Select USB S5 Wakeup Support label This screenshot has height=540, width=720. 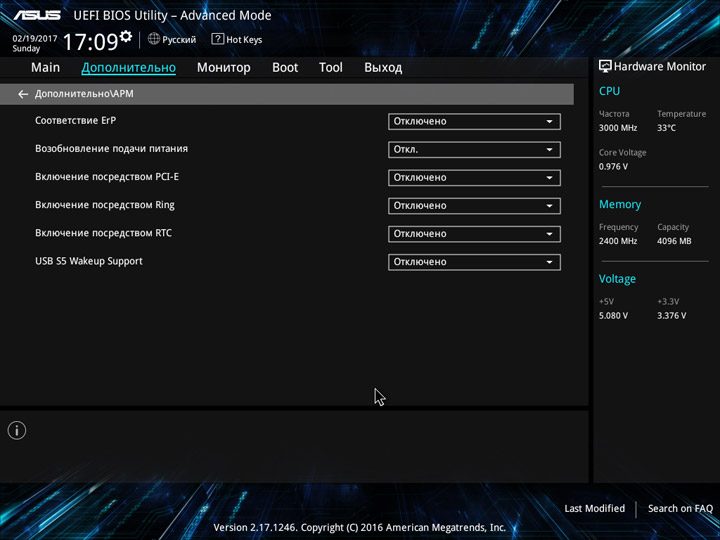(89, 261)
